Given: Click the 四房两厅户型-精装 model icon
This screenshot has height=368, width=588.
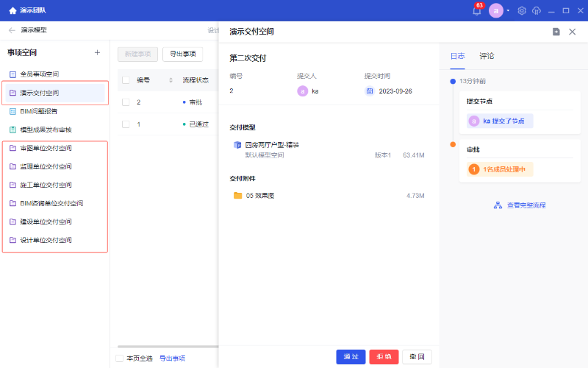Looking at the screenshot, I should 237,145.
